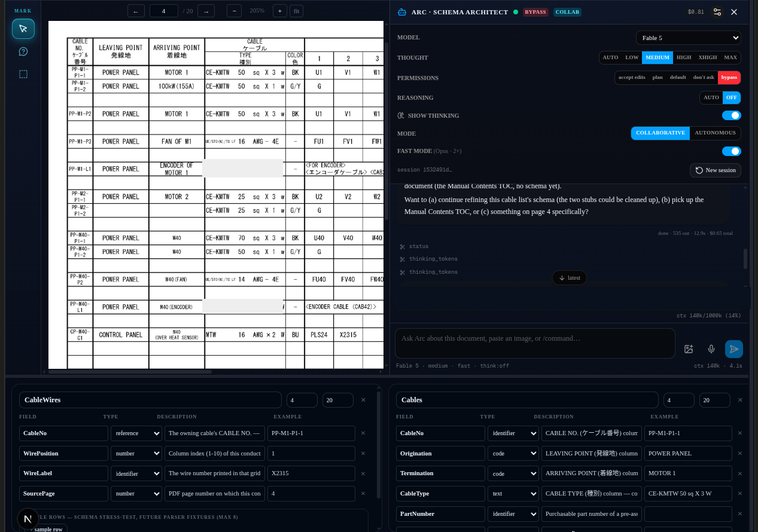Delete the CableWires CableNo field row
Screen dimensions: 758x532
[363, 433]
